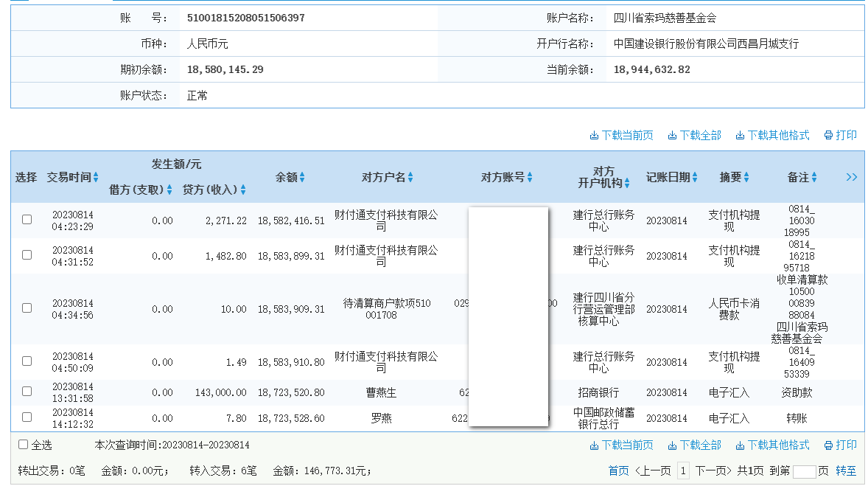Select the 转账 remark cell
This screenshot has height=486, width=868.
click(x=797, y=418)
